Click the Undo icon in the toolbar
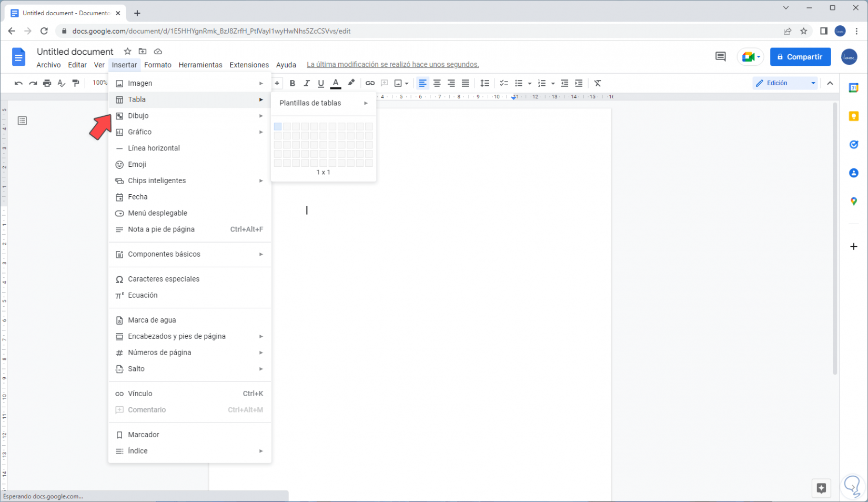Image resolution: width=868 pixels, height=502 pixels. (18, 83)
